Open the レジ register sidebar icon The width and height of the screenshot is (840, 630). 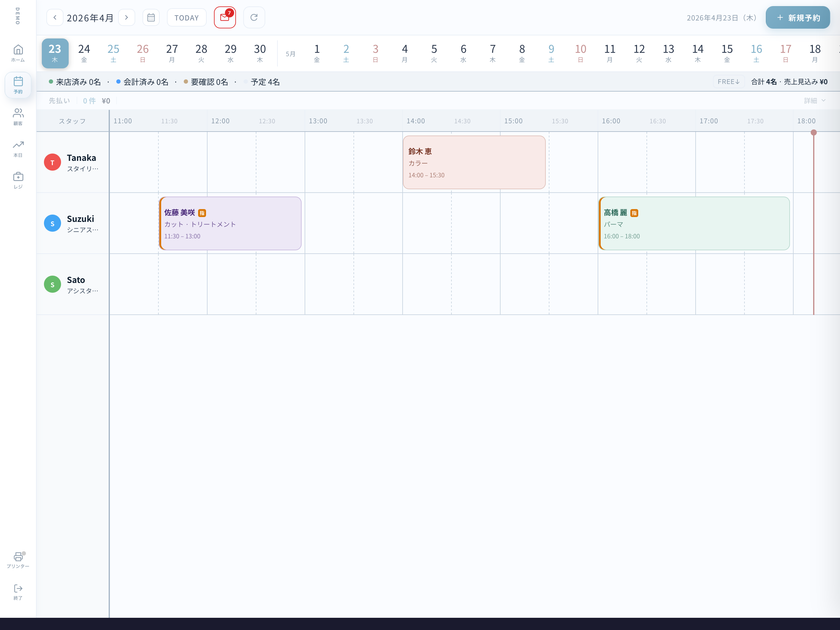click(18, 180)
